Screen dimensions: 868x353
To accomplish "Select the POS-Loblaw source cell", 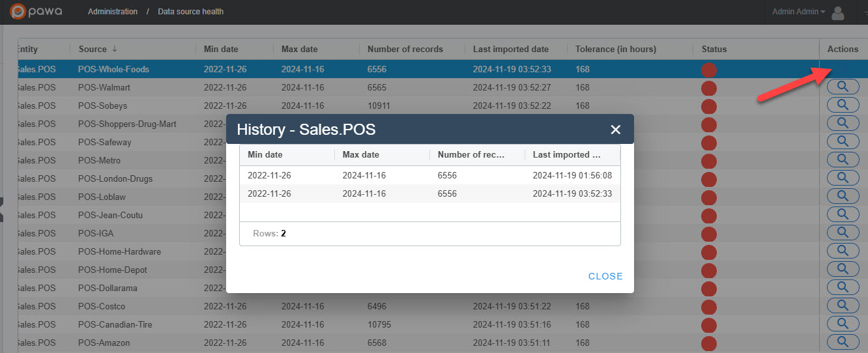I will [x=101, y=197].
